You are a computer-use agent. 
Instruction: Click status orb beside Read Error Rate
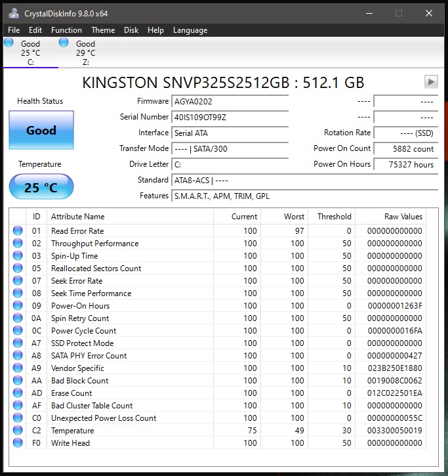[x=18, y=230]
